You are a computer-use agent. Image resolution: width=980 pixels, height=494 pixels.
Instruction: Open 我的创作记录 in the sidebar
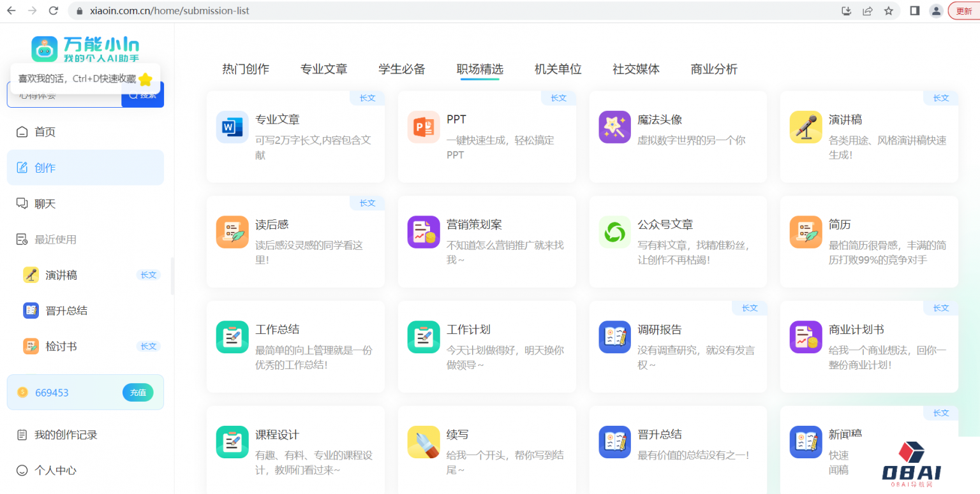(x=66, y=435)
